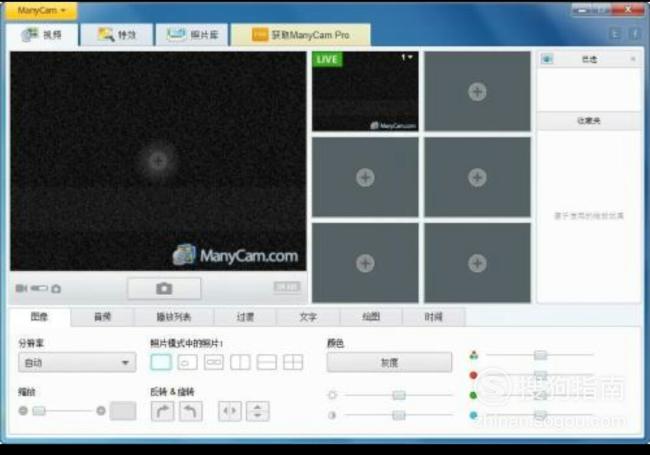
Task: Click the 获取ManyCam Pro tab
Action: click(301, 35)
